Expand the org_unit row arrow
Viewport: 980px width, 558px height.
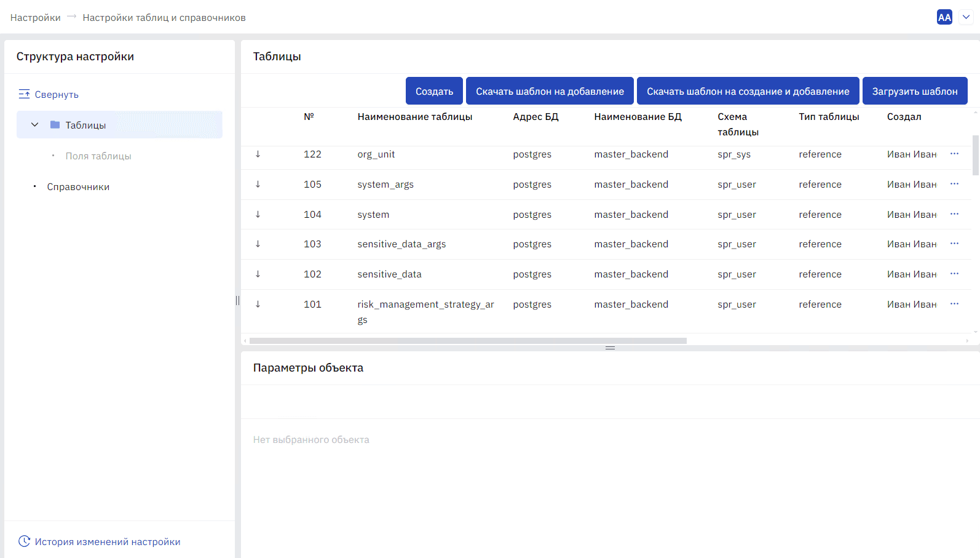pos(258,154)
